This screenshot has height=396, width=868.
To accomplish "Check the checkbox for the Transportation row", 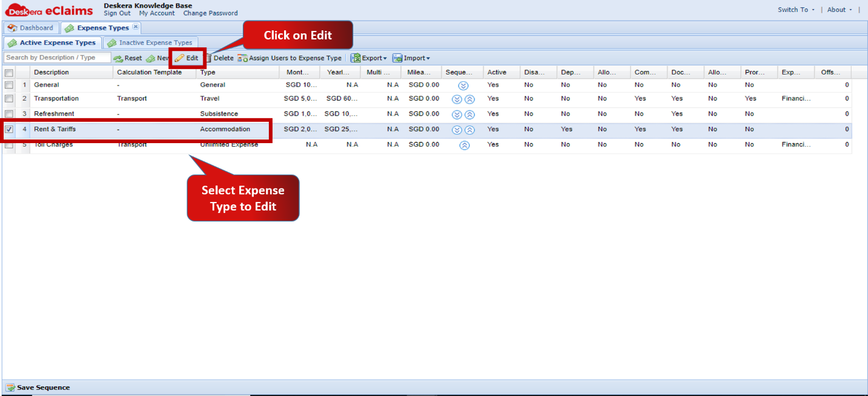I will point(8,98).
